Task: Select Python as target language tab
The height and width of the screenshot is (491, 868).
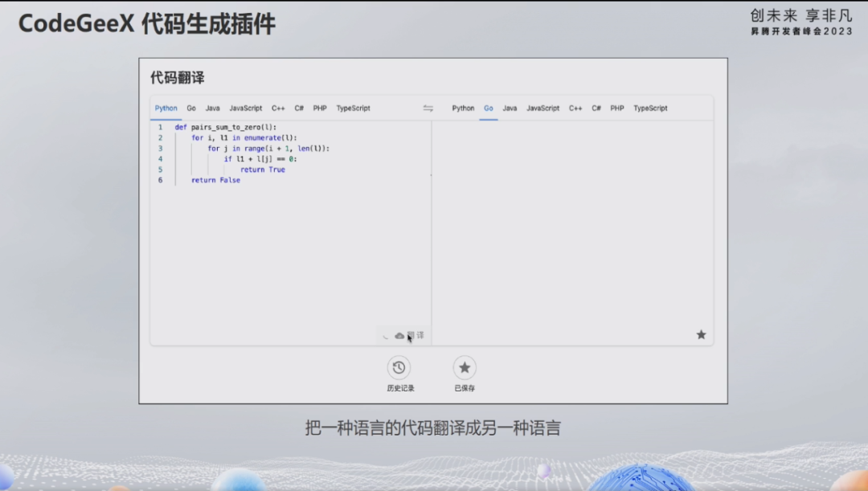Action: point(464,108)
